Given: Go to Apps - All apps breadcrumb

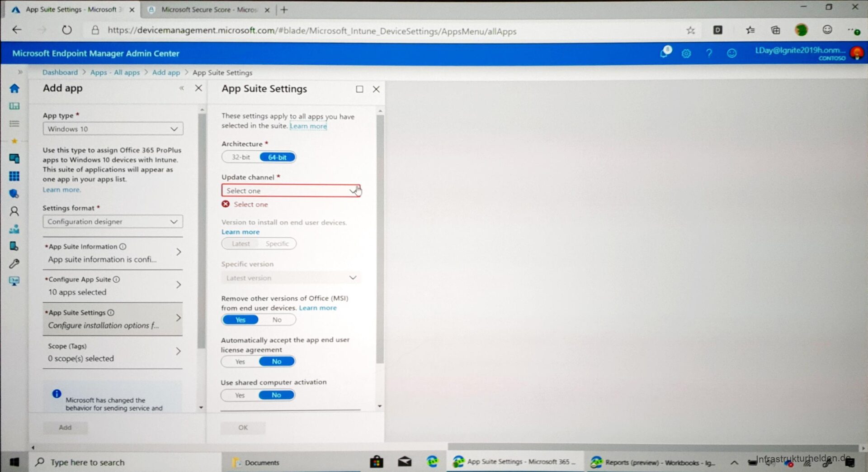Looking at the screenshot, I should click(x=115, y=72).
